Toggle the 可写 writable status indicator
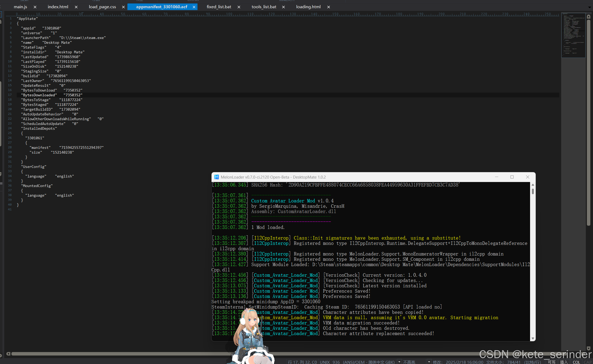This screenshot has height=364, width=593. coord(551,362)
